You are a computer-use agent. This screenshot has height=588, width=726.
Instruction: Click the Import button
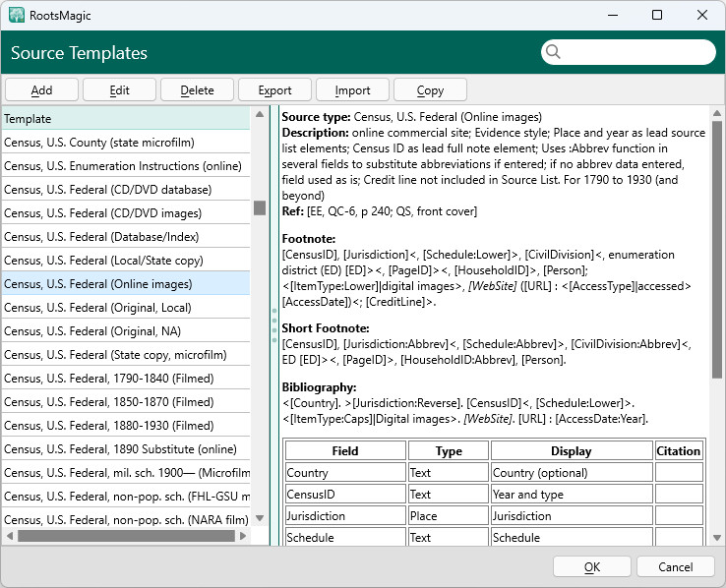[x=352, y=89]
